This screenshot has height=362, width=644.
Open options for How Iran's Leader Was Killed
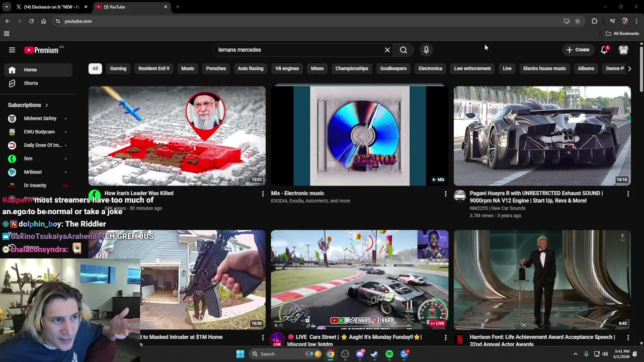[263, 194]
